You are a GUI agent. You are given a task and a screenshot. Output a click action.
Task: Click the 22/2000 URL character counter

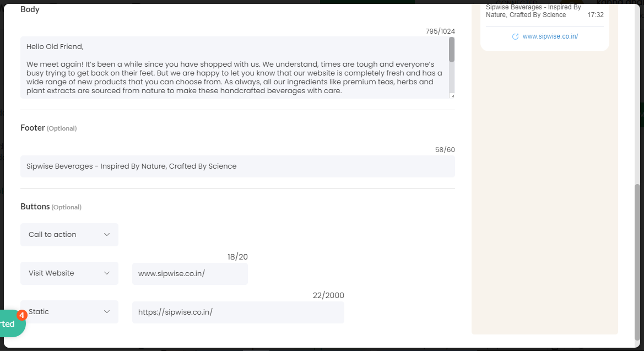coord(329,295)
